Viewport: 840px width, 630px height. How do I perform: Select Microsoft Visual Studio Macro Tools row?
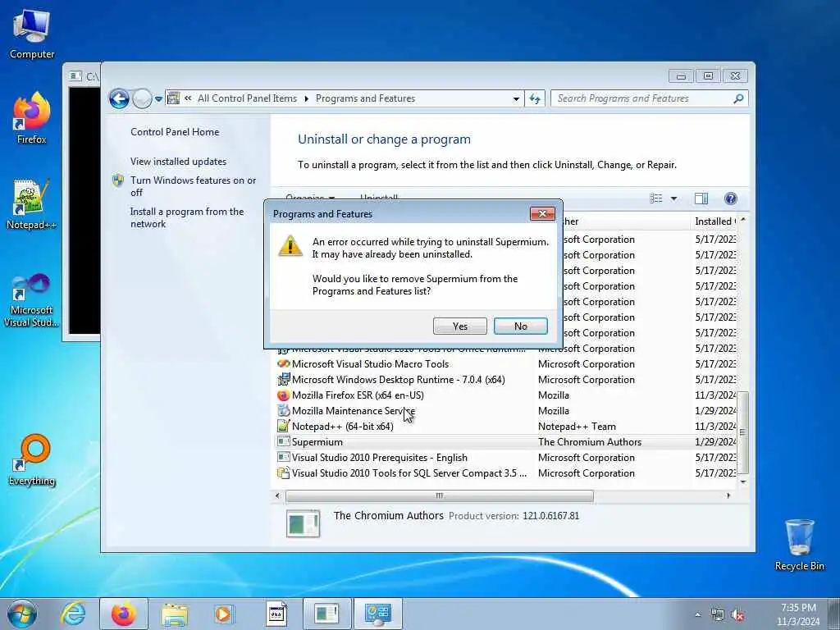(x=506, y=364)
